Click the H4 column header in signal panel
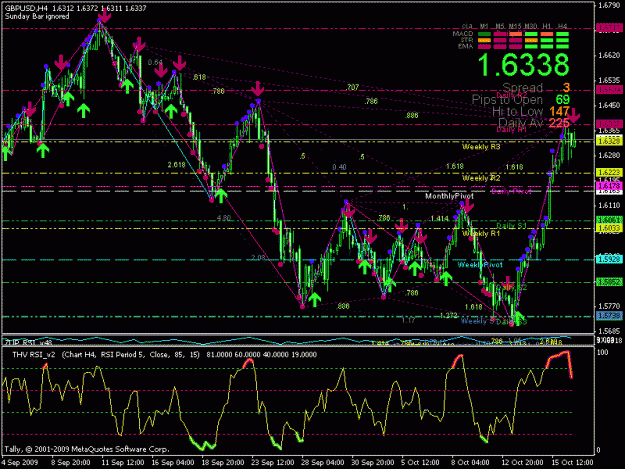625x469 pixels. point(562,26)
